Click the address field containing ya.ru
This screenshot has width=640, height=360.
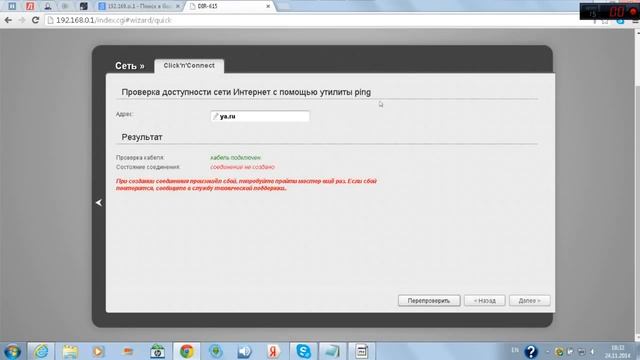260,116
